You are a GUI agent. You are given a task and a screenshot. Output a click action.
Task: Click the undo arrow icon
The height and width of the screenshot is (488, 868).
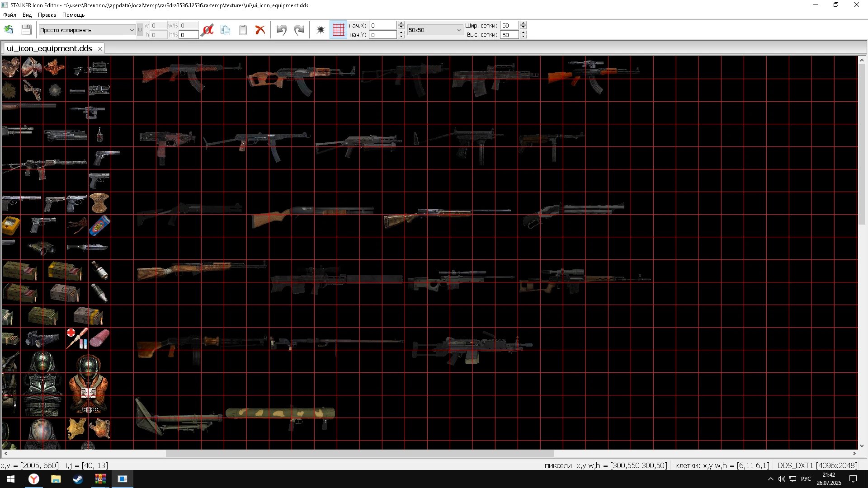[282, 30]
